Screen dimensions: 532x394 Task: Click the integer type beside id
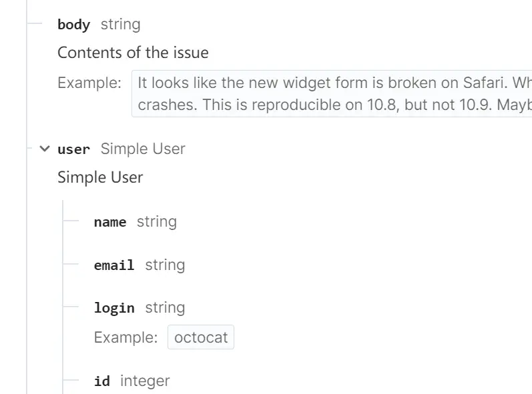(145, 381)
